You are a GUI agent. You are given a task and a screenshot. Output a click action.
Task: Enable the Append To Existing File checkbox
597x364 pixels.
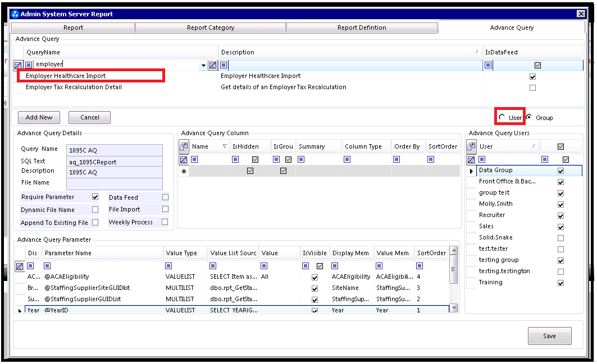point(95,222)
